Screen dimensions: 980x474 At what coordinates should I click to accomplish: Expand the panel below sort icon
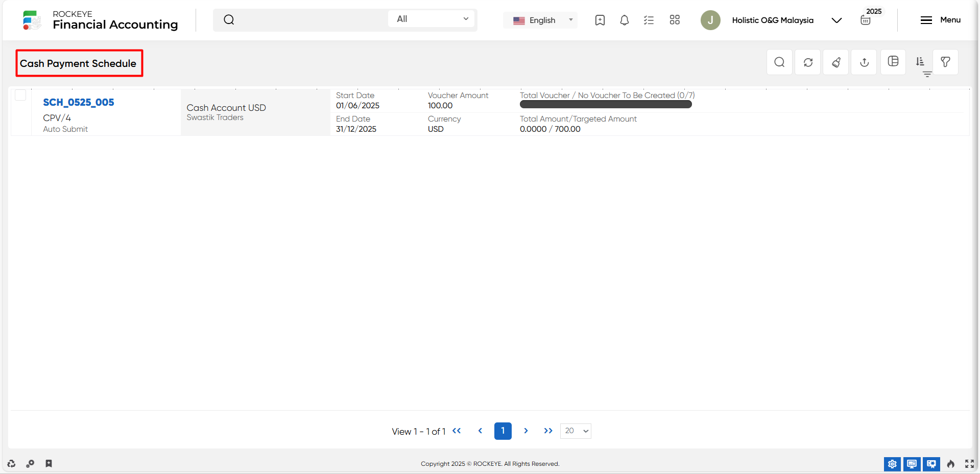927,75
